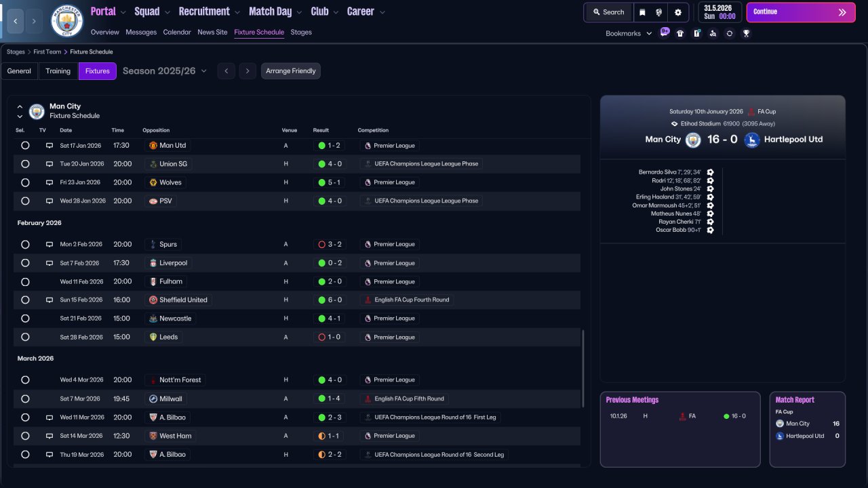868x488 pixels.
Task: Click the goal icon beside Erling Haaland
Action: pos(710,197)
